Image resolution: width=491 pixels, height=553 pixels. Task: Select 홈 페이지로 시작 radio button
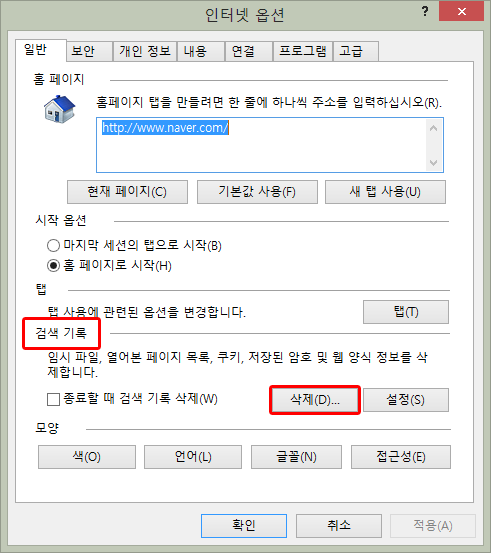(53, 266)
